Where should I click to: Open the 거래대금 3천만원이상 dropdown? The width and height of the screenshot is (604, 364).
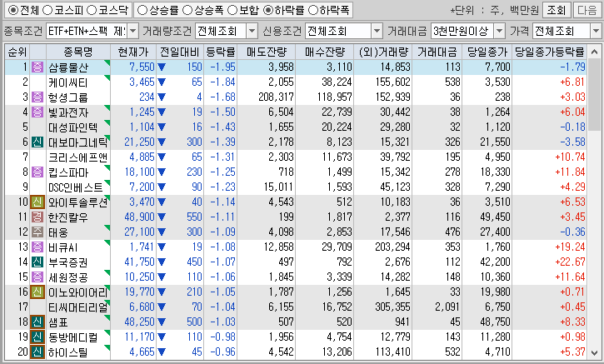499,31
